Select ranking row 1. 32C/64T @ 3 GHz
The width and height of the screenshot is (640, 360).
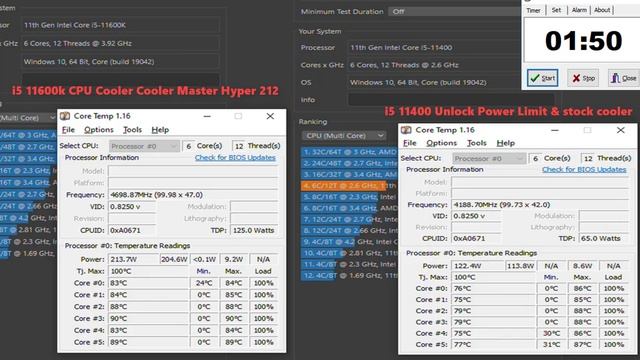(x=349, y=152)
